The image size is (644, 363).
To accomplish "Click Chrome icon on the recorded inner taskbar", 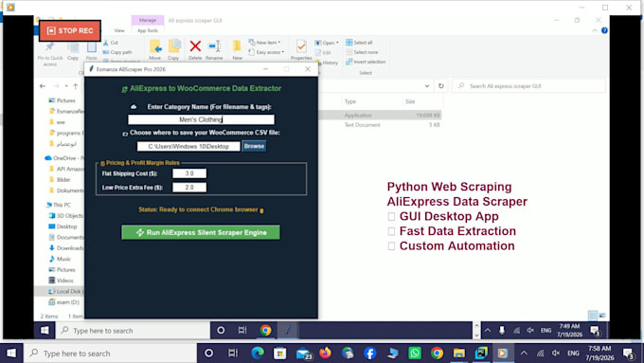I will coord(265,330).
